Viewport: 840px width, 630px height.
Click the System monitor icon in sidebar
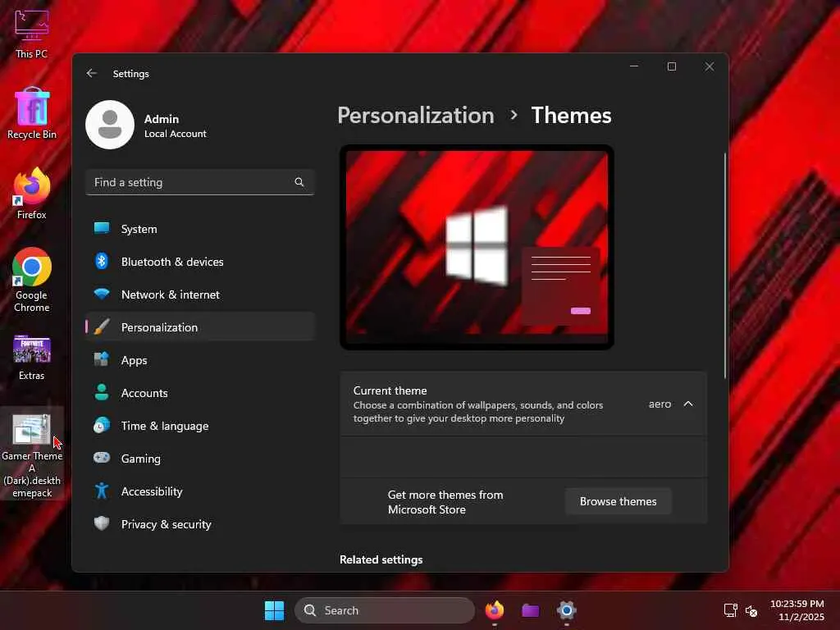click(x=102, y=228)
